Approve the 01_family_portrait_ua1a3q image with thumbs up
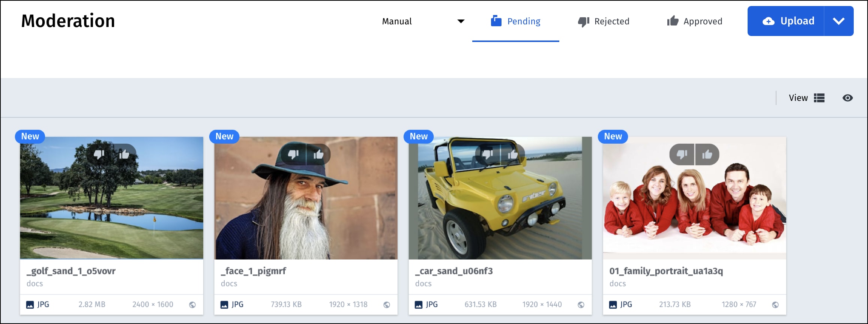868x324 pixels. [x=707, y=154]
